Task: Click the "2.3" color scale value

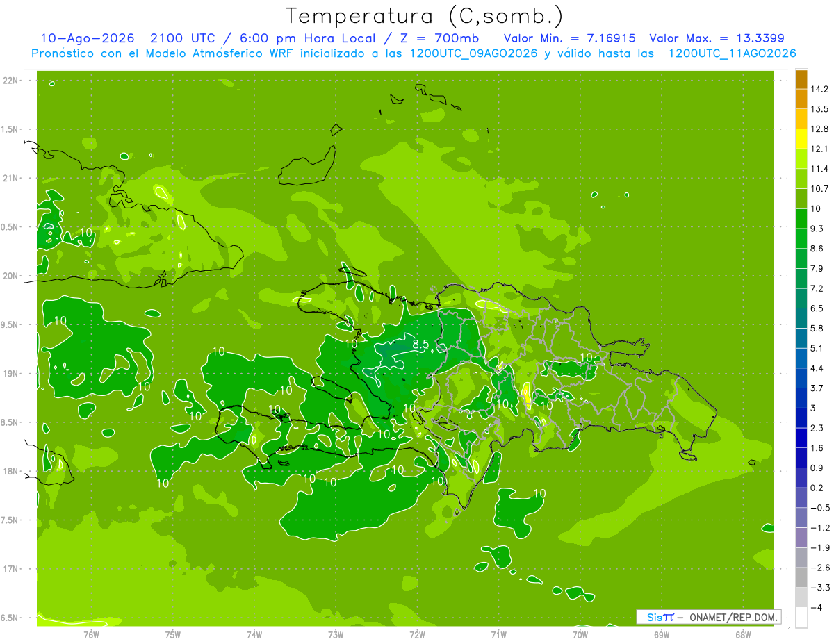Action: (x=817, y=428)
